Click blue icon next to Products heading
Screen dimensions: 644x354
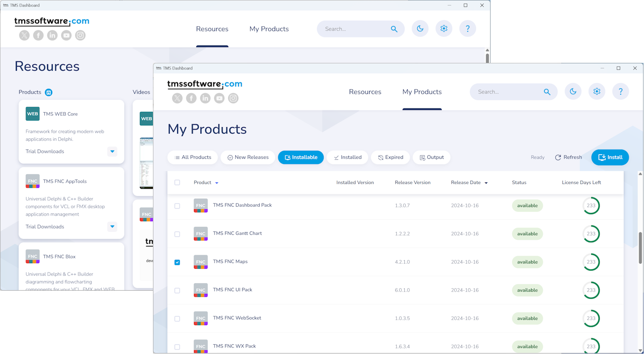[x=48, y=92]
